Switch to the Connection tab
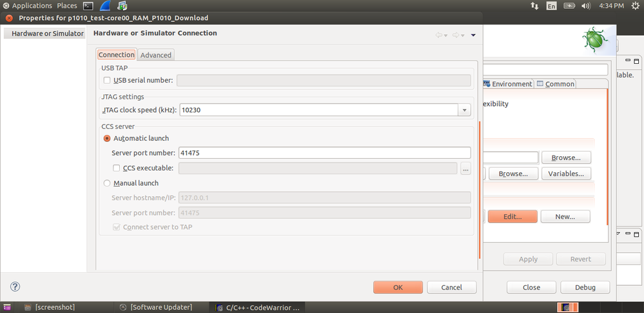 [116, 55]
